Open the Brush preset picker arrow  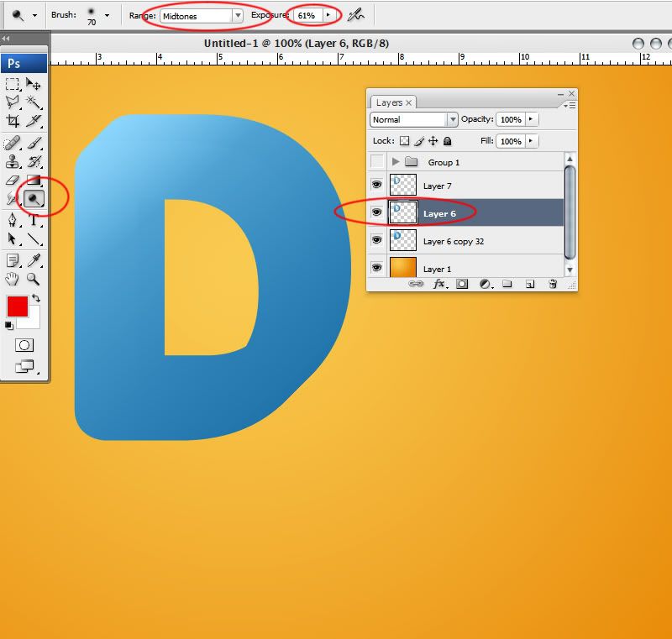click(x=108, y=16)
